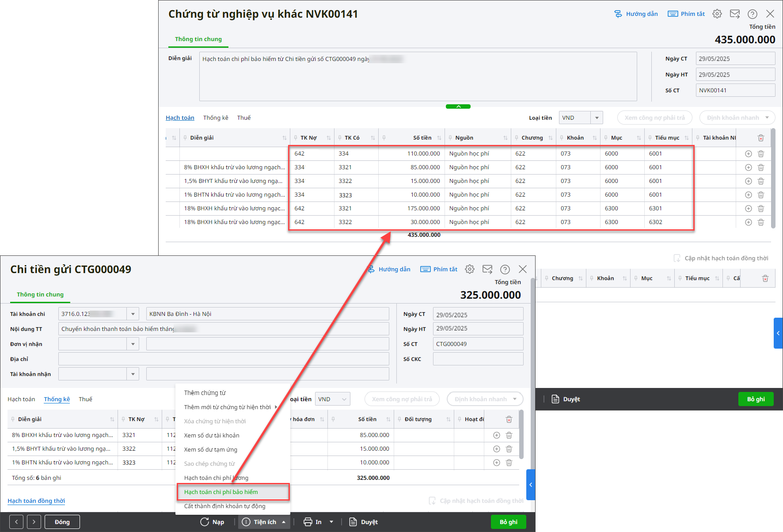Open the Loại tiền VND dropdown in NVK00141
783x532 pixels.
597,118
